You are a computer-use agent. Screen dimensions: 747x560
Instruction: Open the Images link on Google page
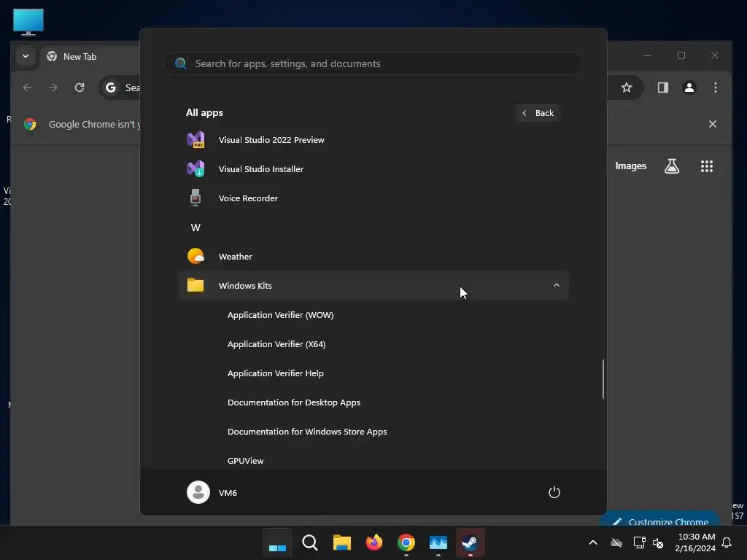coord(631,166)
